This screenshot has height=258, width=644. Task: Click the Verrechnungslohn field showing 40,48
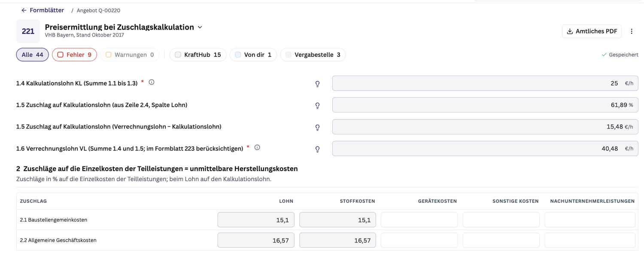[485, 148]
